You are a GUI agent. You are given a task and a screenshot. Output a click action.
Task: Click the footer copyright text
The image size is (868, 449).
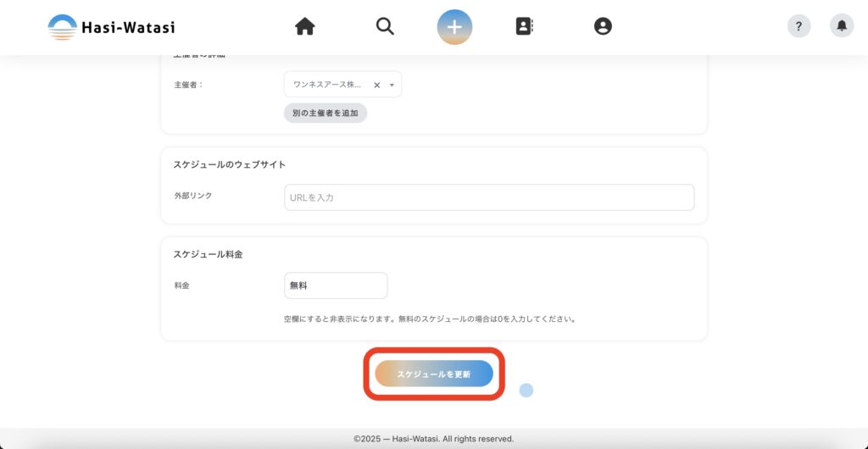(x=433, y=439)
